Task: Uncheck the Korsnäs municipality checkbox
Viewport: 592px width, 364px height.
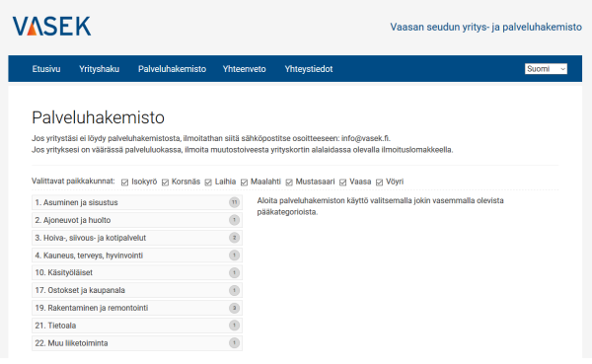Action: click(166, 182)
